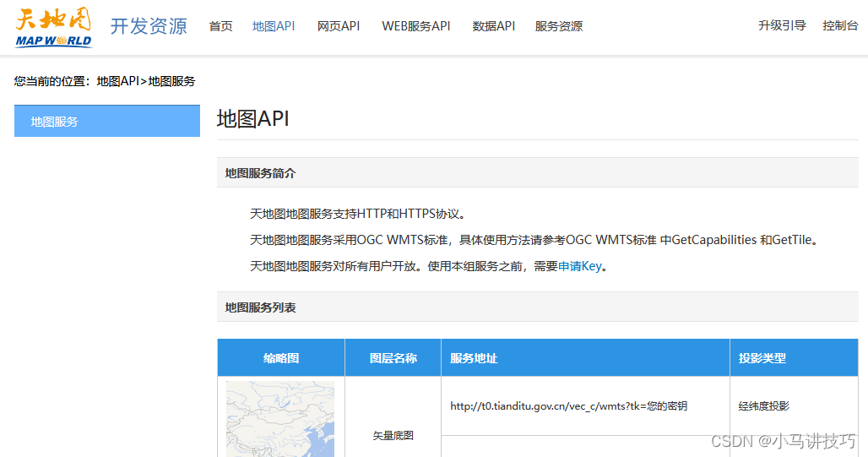Click the breadcrumb 地图API>地图服务 text

pyautogui.click(x=146, y=81)
